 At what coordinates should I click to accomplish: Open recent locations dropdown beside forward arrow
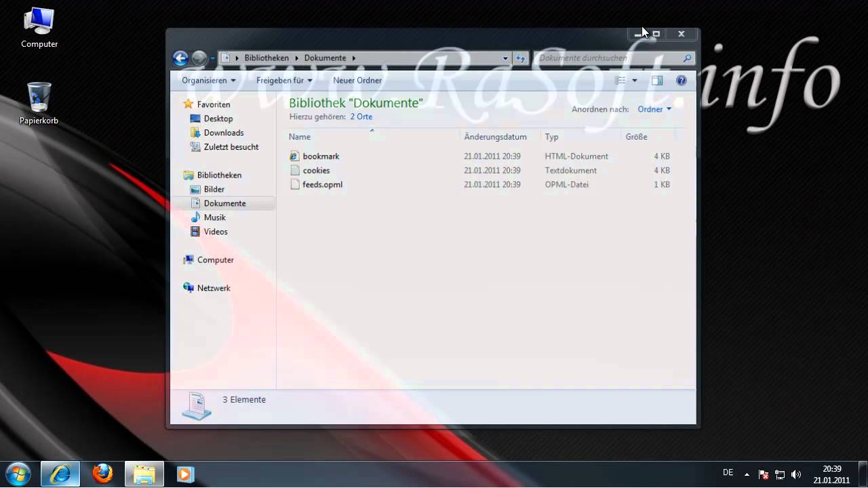point(212,58)
